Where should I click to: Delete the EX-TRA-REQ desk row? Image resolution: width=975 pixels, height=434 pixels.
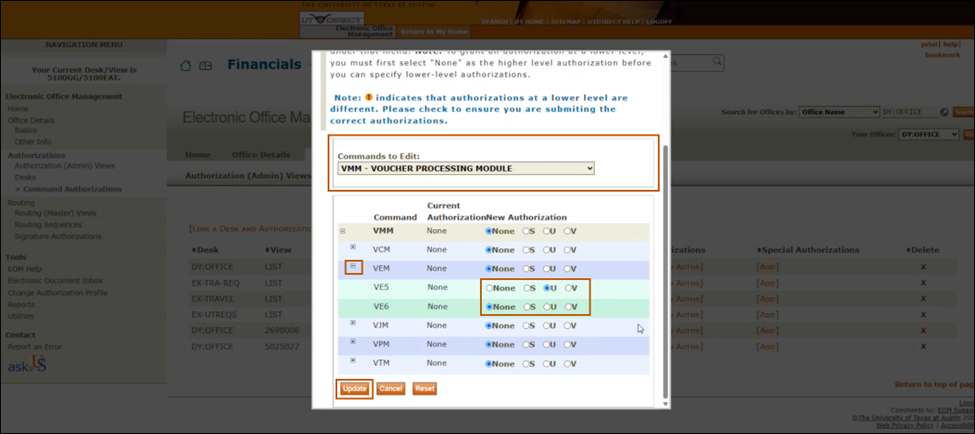[923, 283]
